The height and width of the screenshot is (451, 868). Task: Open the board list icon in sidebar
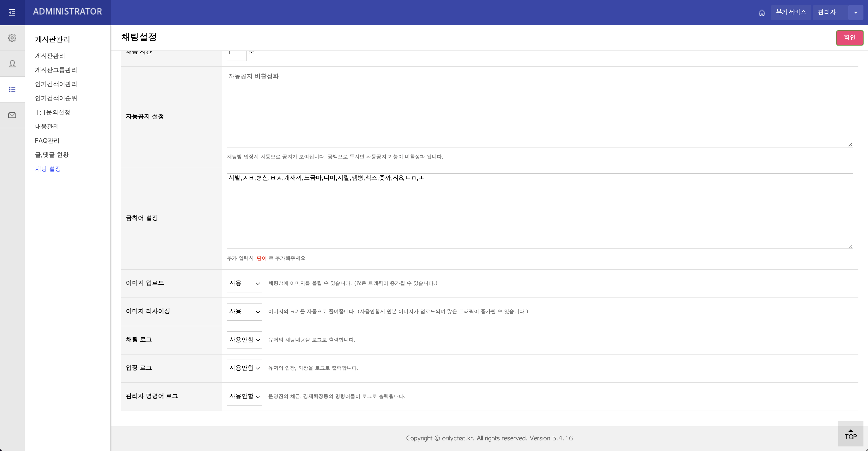point(12,89)
